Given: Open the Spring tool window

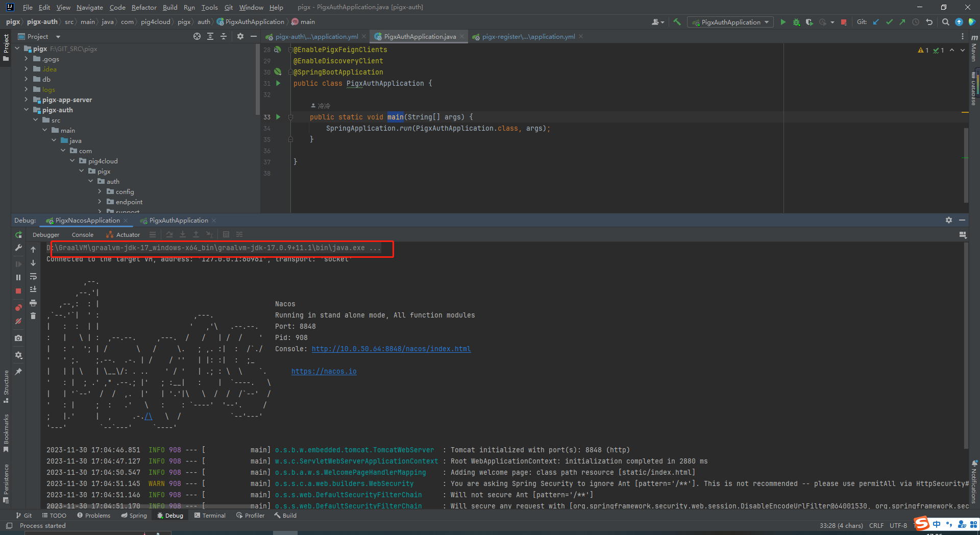Looking at the screenshot, I should point(134,516).
